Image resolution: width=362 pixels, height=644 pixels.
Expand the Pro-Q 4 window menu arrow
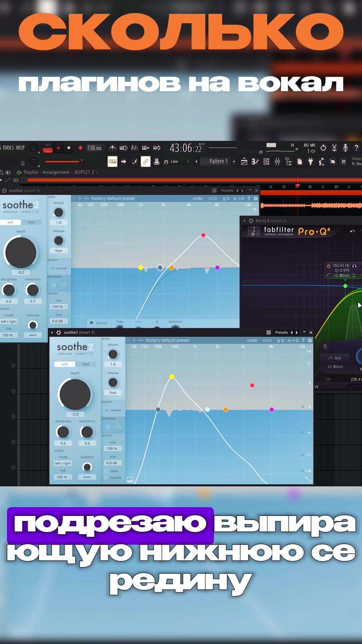tap(244, 221)
